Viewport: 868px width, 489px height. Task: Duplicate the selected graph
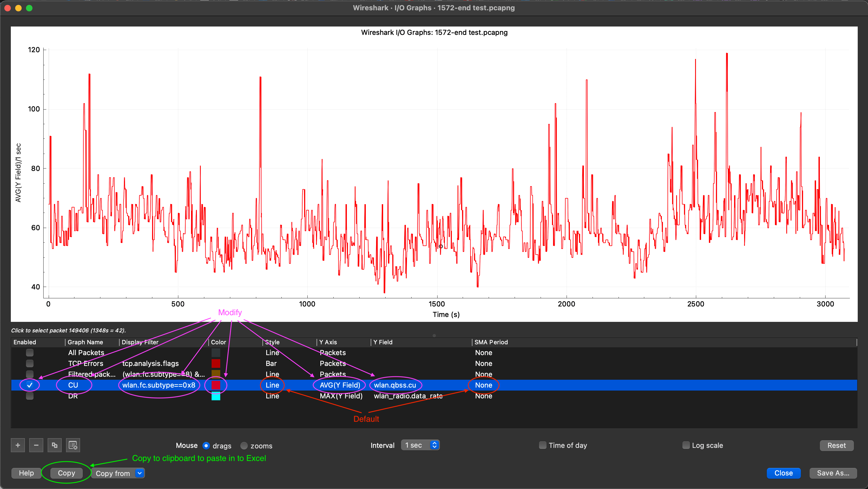tap(55, 445)
